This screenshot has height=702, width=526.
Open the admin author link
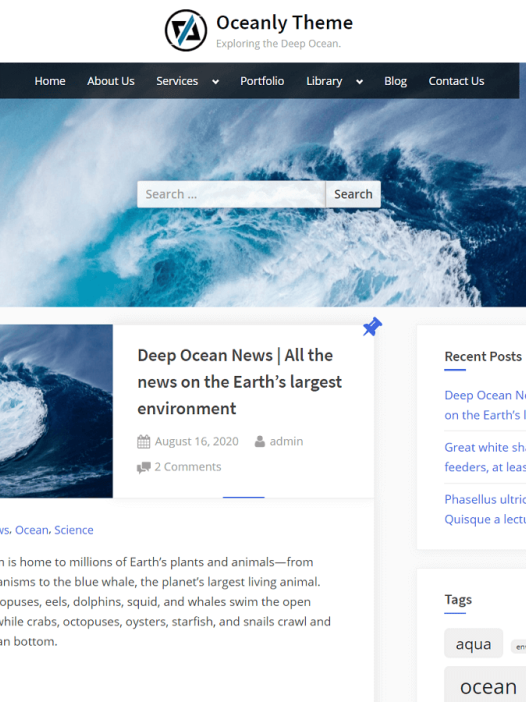tap(286, 441)
